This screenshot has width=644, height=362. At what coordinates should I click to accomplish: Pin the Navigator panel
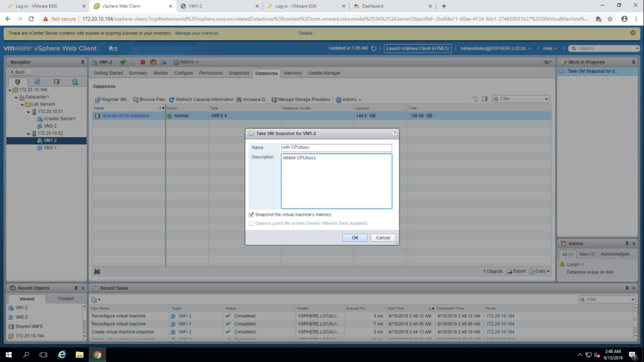click(83, 62)
